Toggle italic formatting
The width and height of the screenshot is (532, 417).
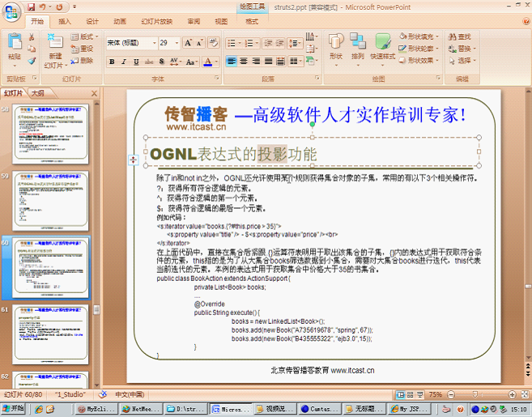click(124, 62)
